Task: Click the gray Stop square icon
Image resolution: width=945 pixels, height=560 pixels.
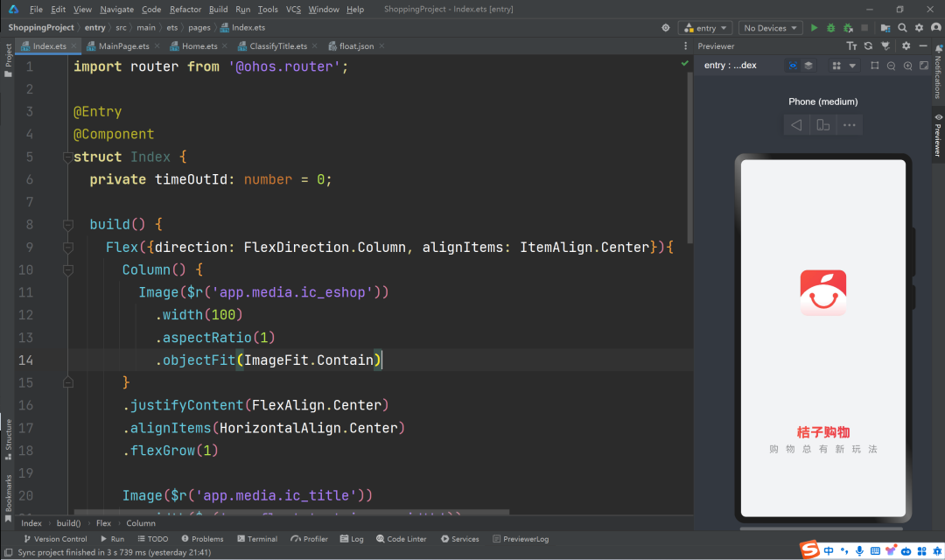Action: click(x=864, y=28)
